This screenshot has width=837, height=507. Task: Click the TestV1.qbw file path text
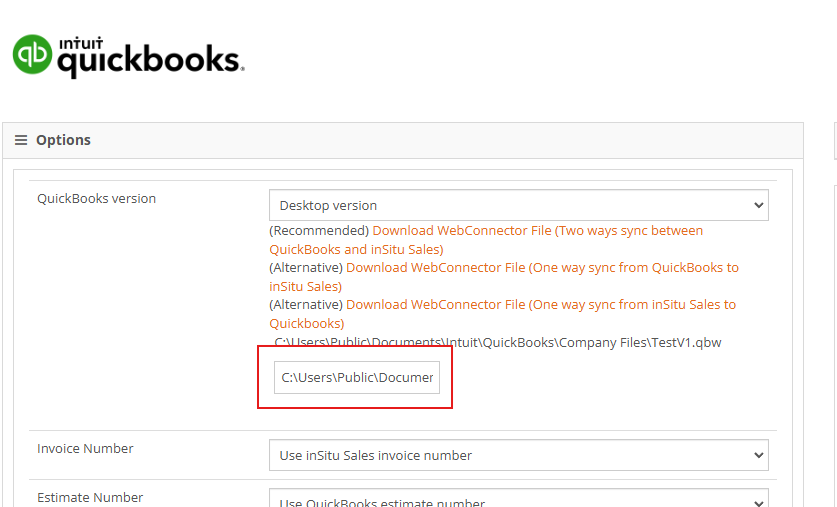click(x=498, y=343)
